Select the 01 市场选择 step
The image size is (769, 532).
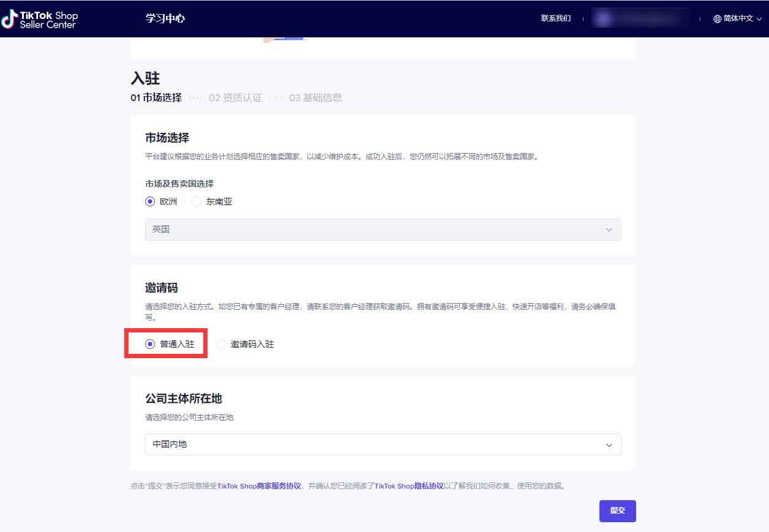point(156,97)
